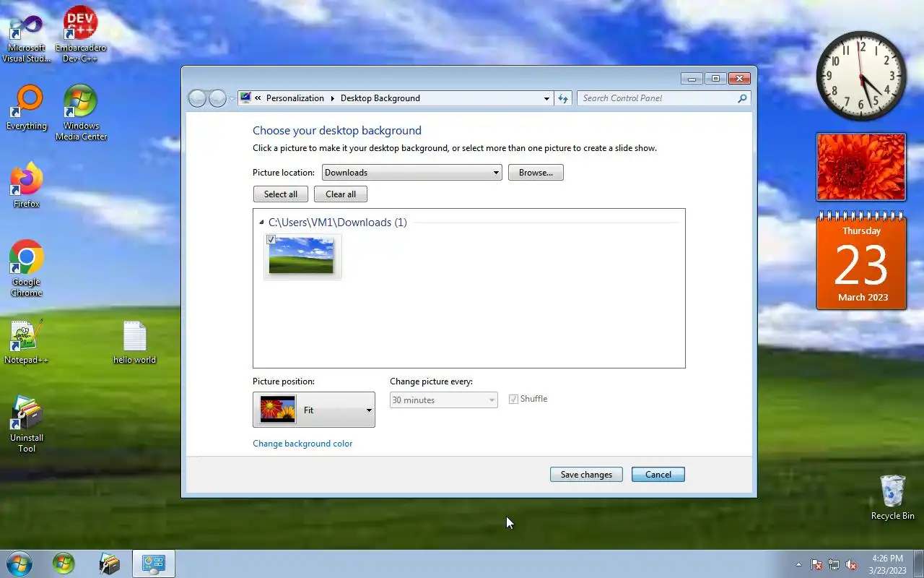This screenshot has height=578, width=924.
Task: Click the Refresh button beside address bar
Action: 564,98
